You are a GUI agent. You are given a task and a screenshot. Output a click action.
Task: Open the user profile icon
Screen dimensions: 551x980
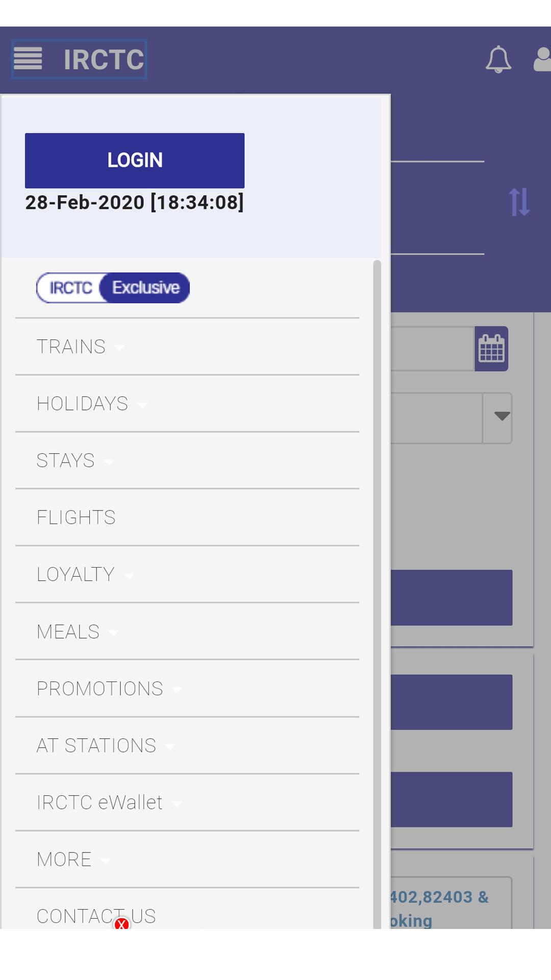coord(542,59)
